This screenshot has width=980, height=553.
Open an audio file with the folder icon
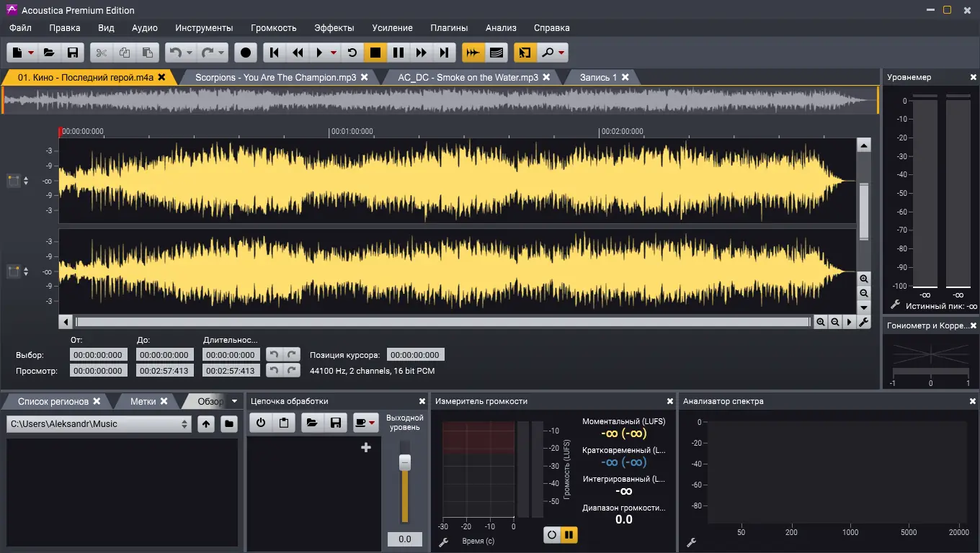pos(49,53)
